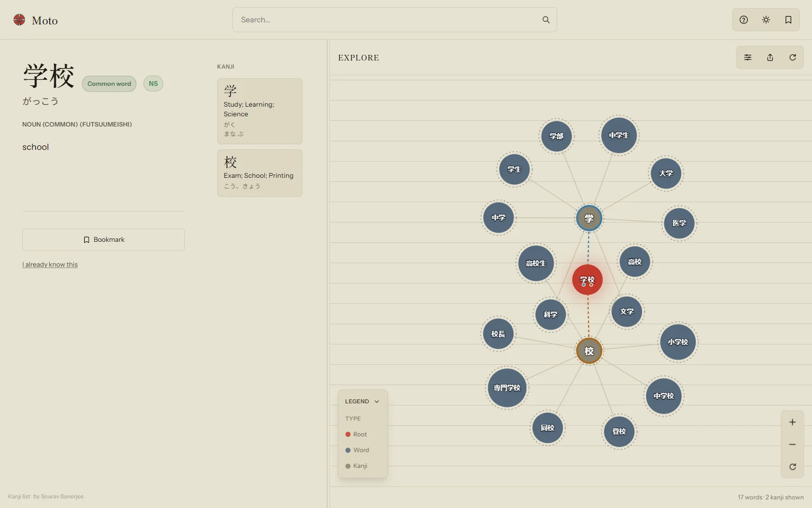The height and width of the screenshot is (508, 812).
Task: Click the Root legend entry
Action: (x=356, y=434)
